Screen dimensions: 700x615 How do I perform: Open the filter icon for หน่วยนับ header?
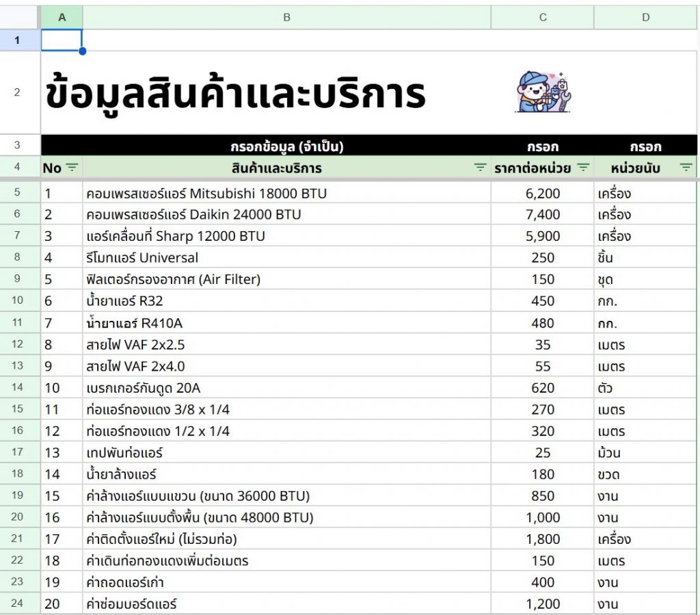(686, 168)
